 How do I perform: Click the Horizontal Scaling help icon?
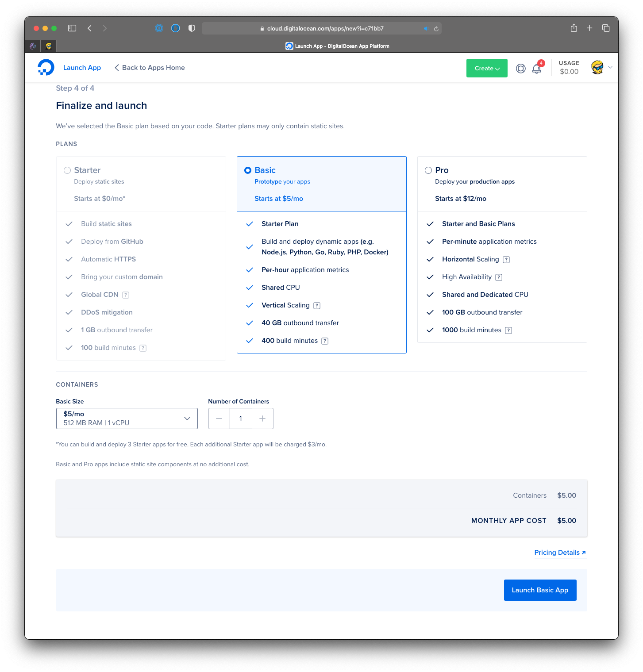pyautogui.click(x=506, y=260)
